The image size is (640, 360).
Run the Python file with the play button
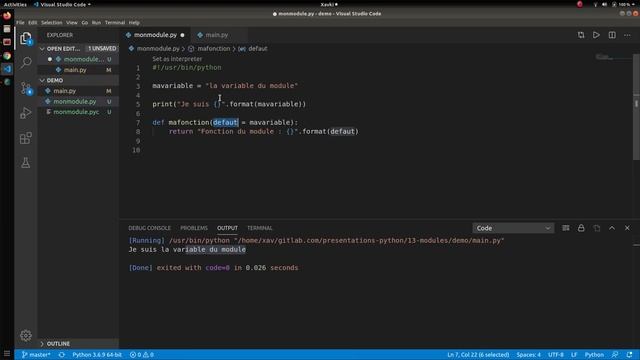click(x=596, y=35)
